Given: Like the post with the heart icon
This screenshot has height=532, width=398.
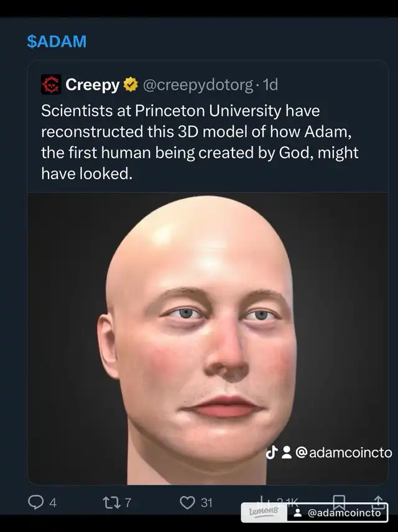Looking at the screenshot, I should 187,503.
